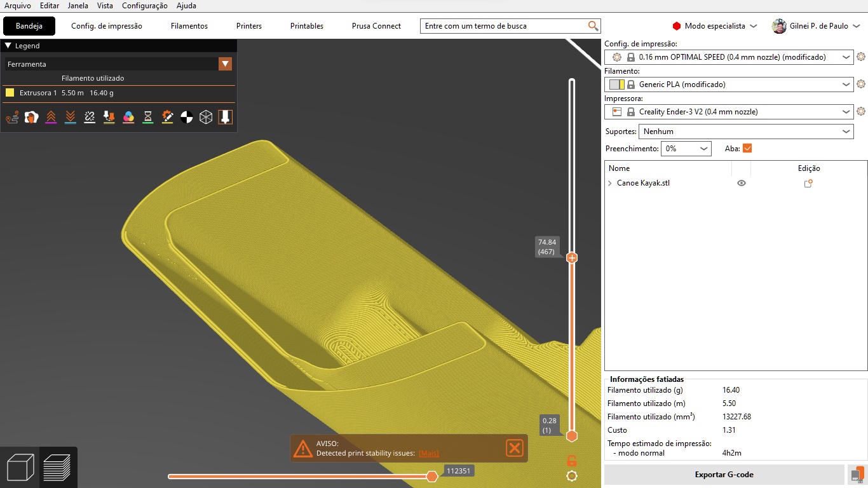
Task: Toggle travel moves visibility in legend
Action: click(x=12, y=117)
